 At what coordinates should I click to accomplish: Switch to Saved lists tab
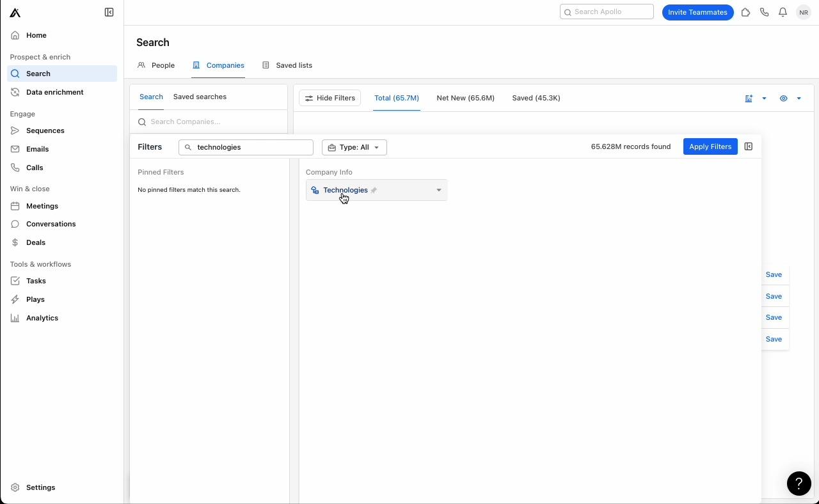[x=287, y=65]
